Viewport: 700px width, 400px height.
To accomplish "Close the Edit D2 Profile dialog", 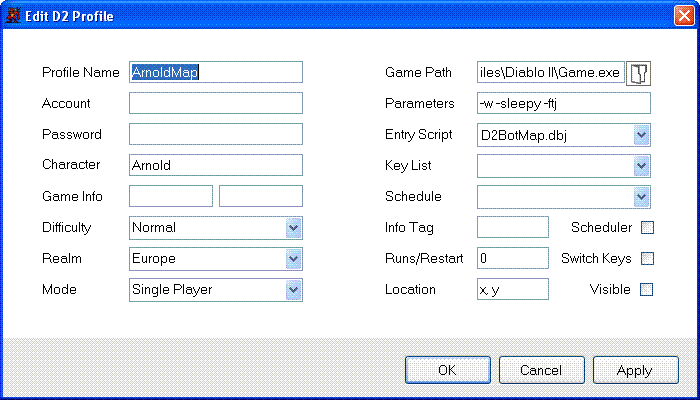I will coord(684,17).
